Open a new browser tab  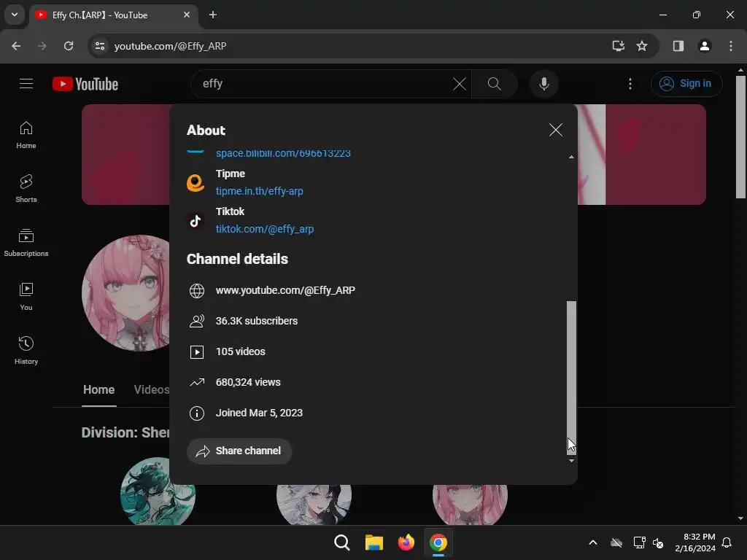(213, 15)
